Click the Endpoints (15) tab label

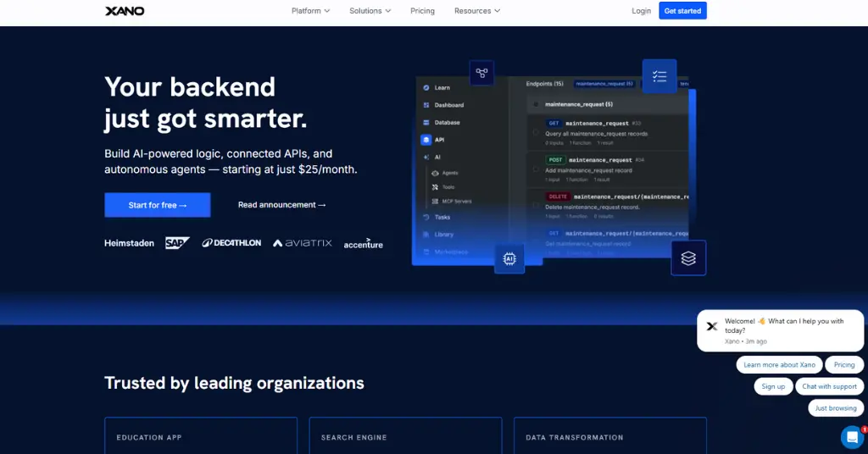point(544,84)
